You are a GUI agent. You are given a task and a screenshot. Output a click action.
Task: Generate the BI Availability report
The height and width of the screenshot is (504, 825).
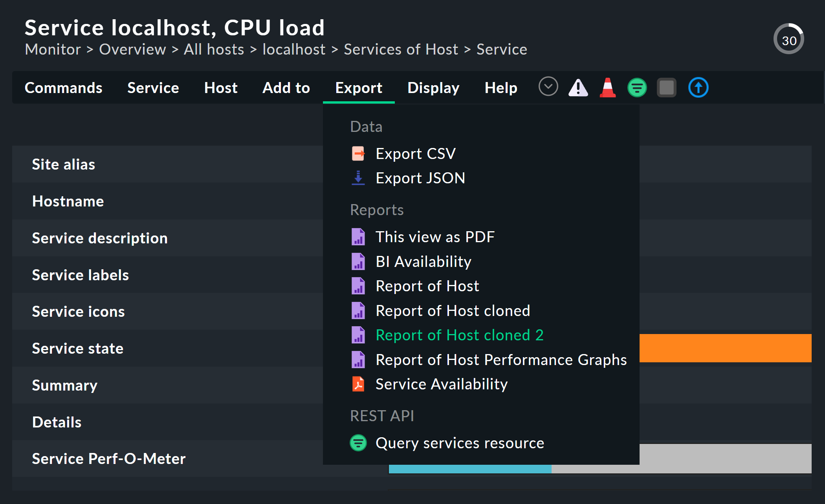pyautogui.click(x=423, y=261)
